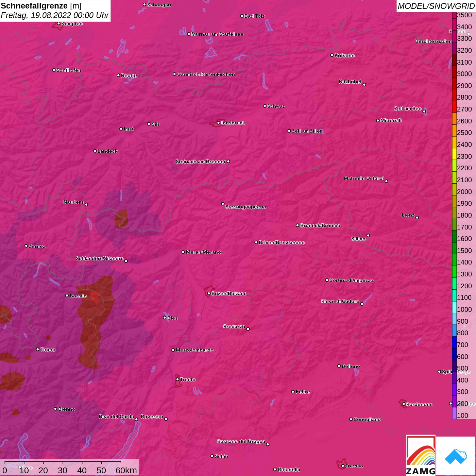Click the Innsbruck city marker
This screenshot has height=476, width=476.
point(218,123)
